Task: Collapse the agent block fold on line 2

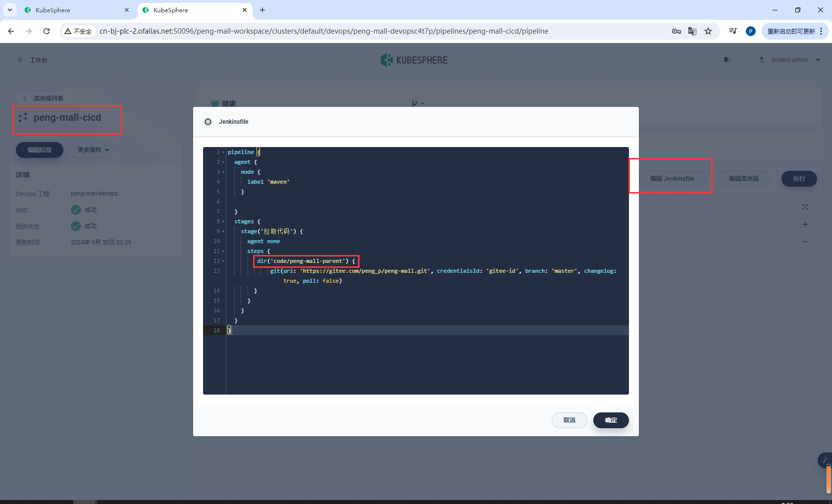Action: pos(223,162)
